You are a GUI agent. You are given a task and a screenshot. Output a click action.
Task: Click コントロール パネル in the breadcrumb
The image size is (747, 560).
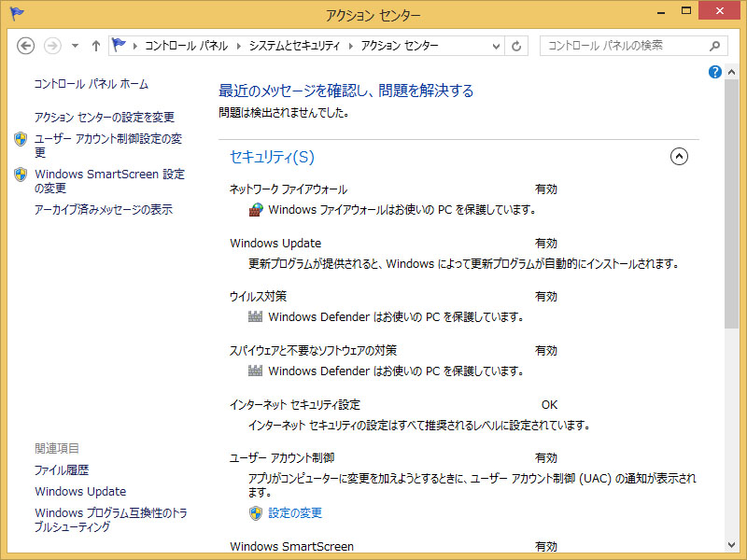[186, 46]
